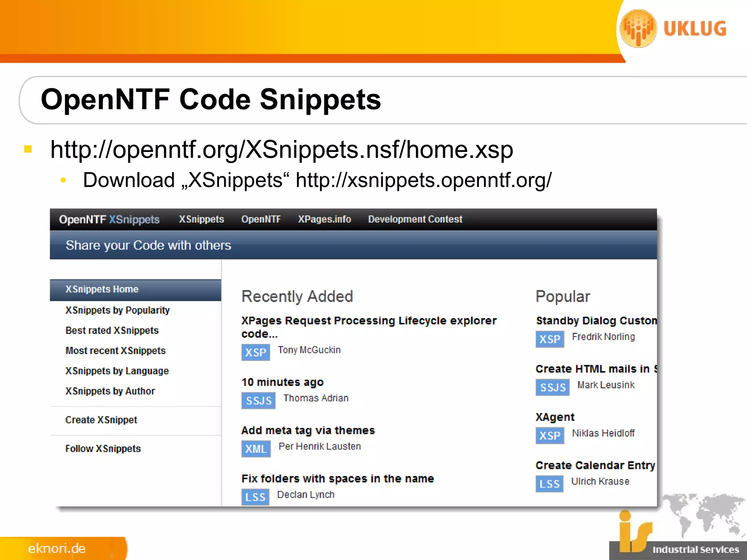Screen dimensions: 747x560
Task: Open the '10 minutes ago' snippet
Action: pyautogui.click(x=282, y=382)
